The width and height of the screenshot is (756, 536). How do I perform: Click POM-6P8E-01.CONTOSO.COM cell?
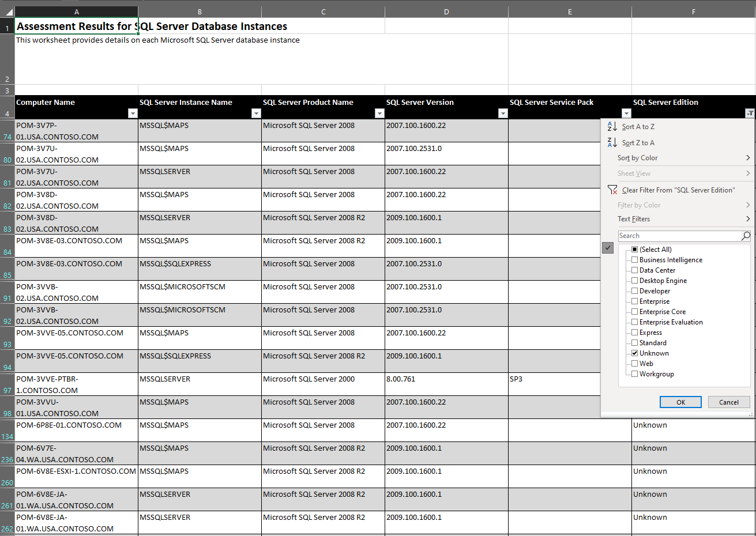[x=77, y=431]
